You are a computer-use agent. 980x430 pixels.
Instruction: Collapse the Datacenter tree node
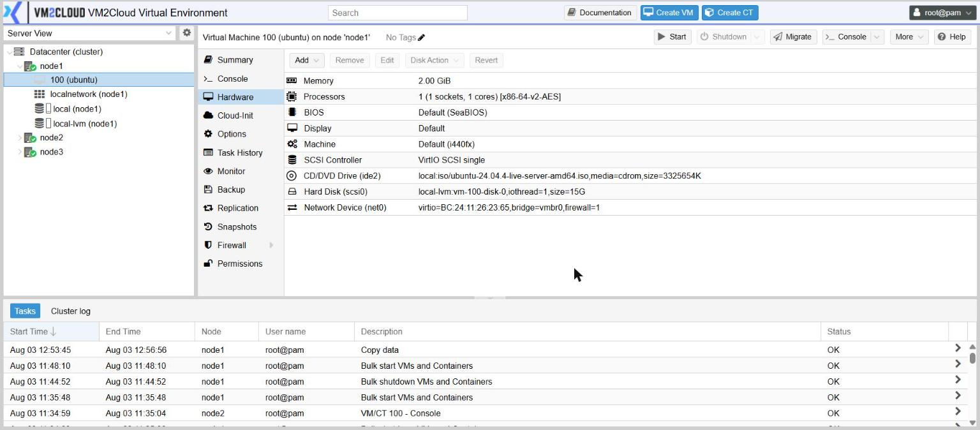(8, 52)
